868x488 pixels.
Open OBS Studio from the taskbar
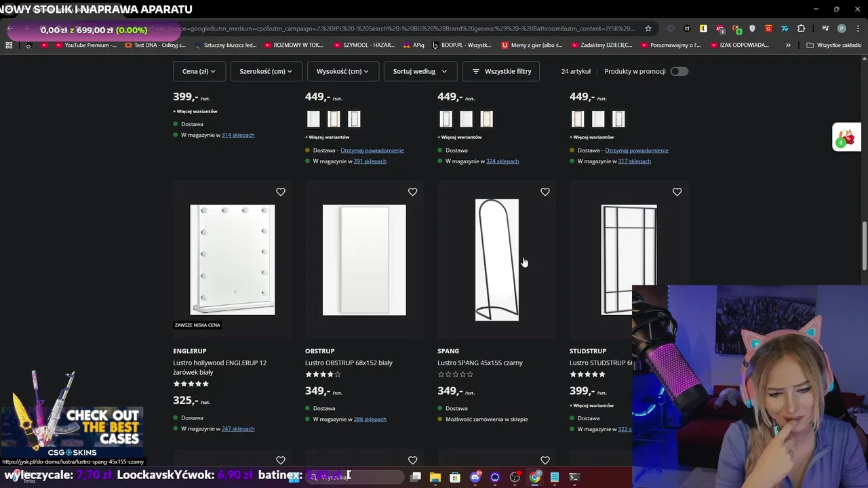point(515,477)
